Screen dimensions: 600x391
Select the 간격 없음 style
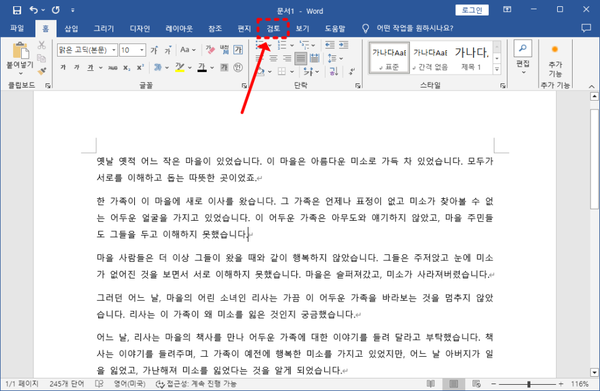click(x=430, y=58)
